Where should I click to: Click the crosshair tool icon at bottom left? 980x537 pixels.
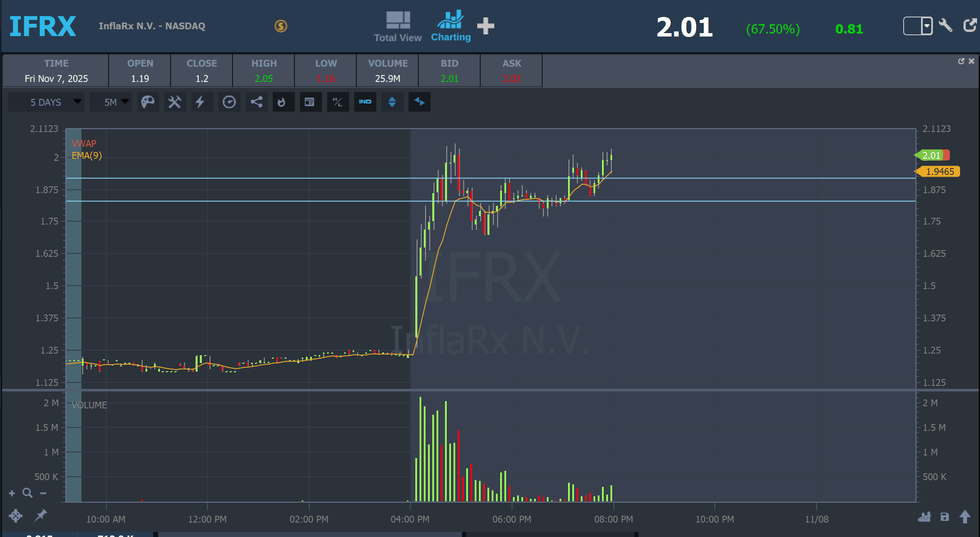[x=16, y=516]
